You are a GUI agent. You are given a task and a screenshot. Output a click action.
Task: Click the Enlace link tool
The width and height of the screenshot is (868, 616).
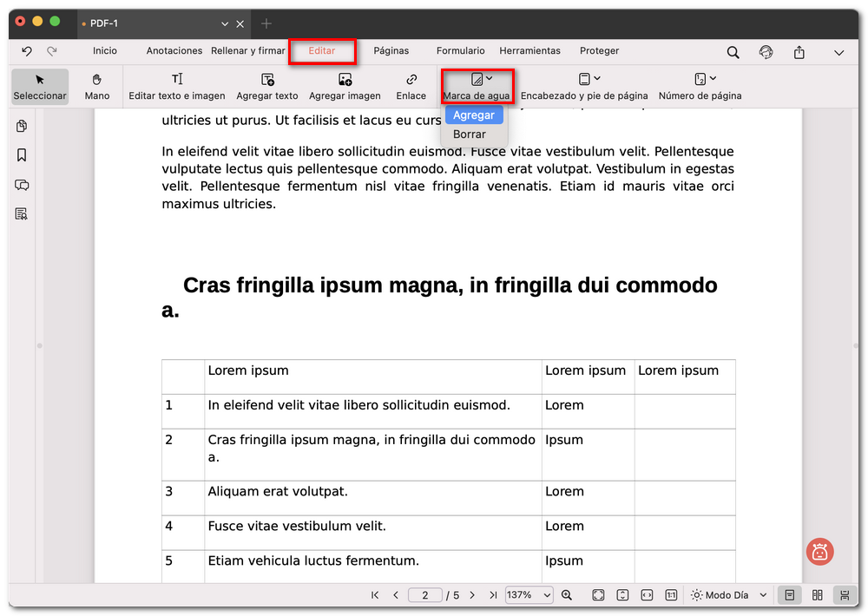[x=411, y=86]
